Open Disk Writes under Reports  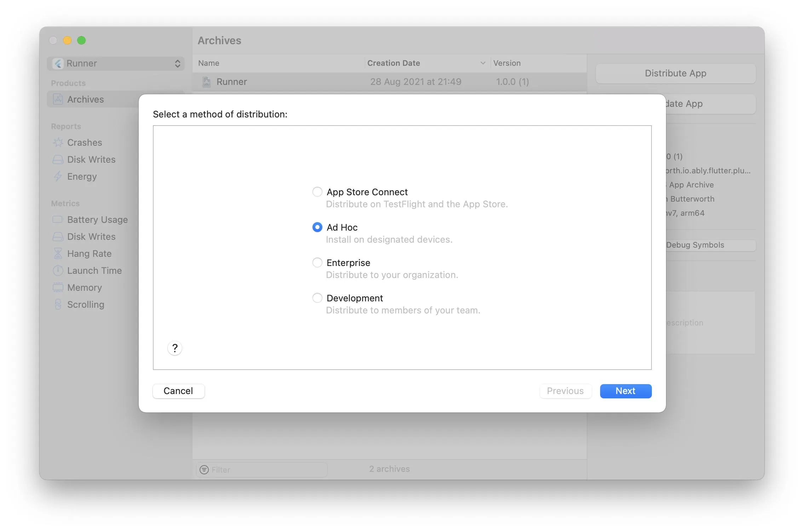[x=91, y=160]
